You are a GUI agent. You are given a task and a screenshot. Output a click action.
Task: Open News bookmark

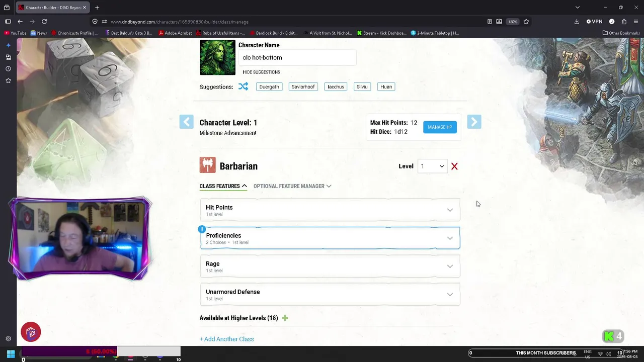[39, 33]
